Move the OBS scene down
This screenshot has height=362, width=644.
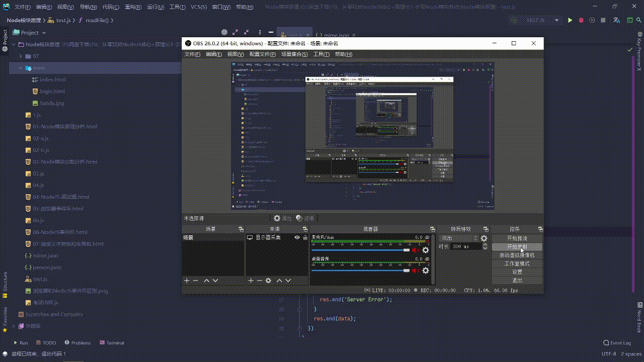tap(215, 281)
